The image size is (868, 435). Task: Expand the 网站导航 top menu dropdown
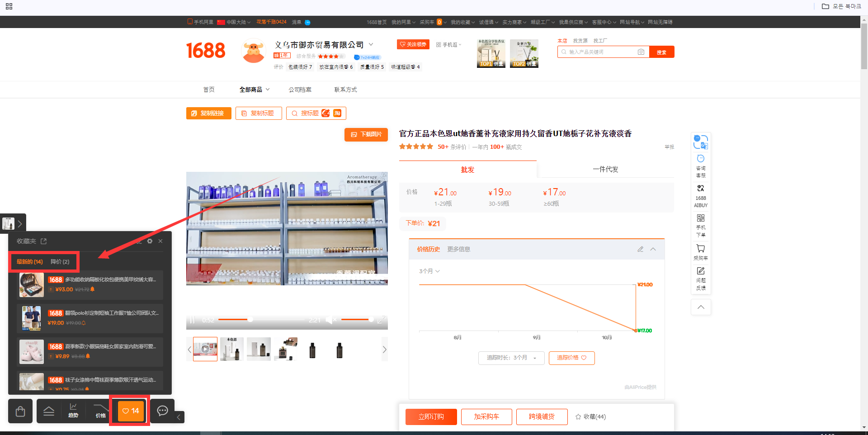point(632,22)
